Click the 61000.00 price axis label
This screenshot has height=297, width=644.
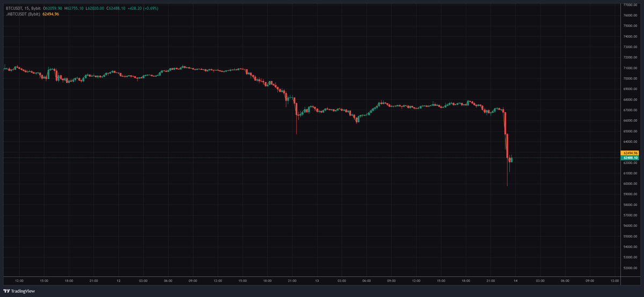[630, 173]
